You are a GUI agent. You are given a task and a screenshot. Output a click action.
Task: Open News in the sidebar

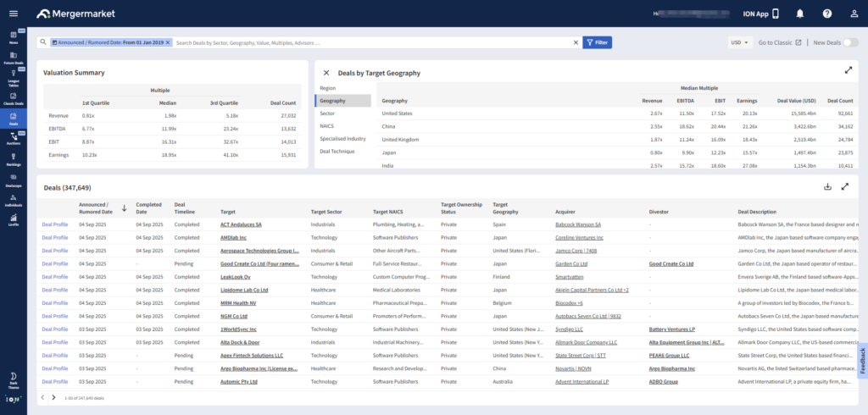(x=13, y=37)
